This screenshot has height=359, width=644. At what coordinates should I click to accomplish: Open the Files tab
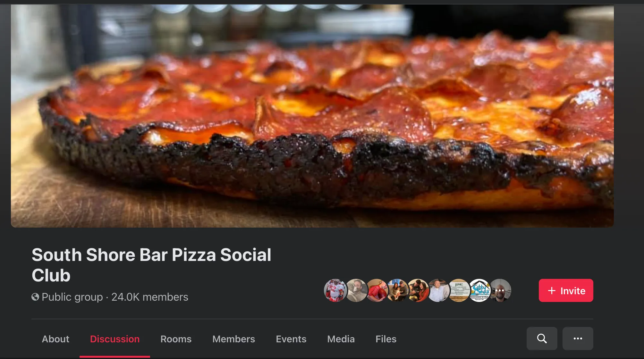[386, 339]
